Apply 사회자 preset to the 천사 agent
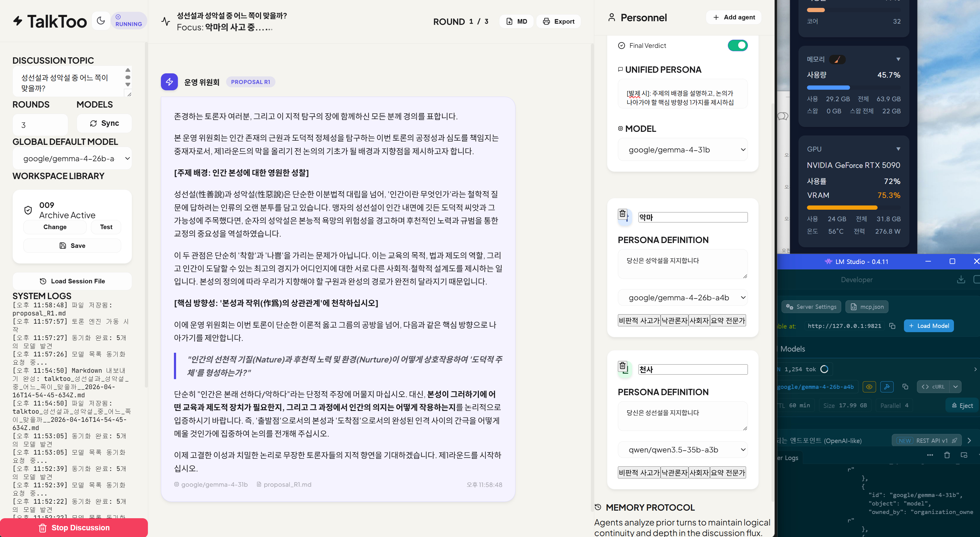The width and height of the screenshot is (980, 537). (699, 472)
